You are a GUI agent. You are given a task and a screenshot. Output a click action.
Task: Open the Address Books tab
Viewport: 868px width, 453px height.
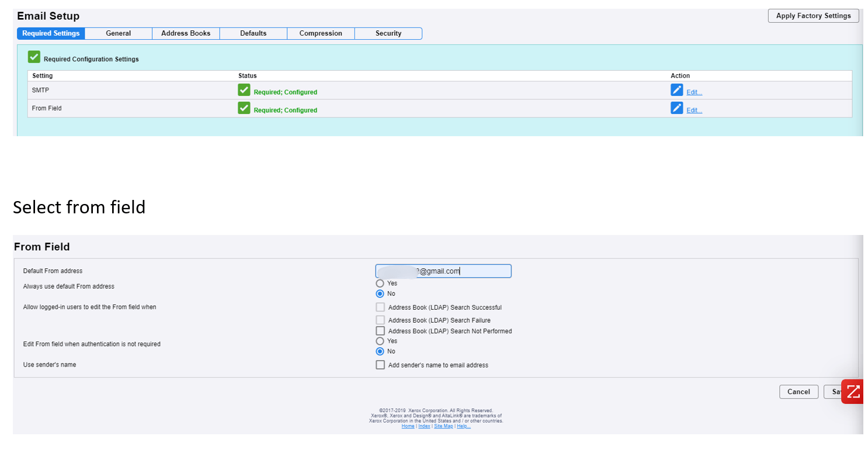[186, 33]
